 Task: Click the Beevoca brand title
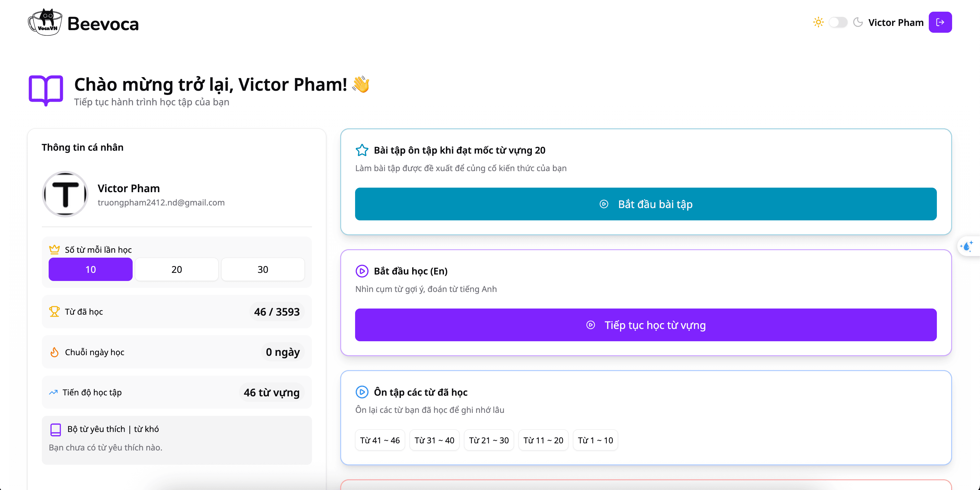(103, 24)
